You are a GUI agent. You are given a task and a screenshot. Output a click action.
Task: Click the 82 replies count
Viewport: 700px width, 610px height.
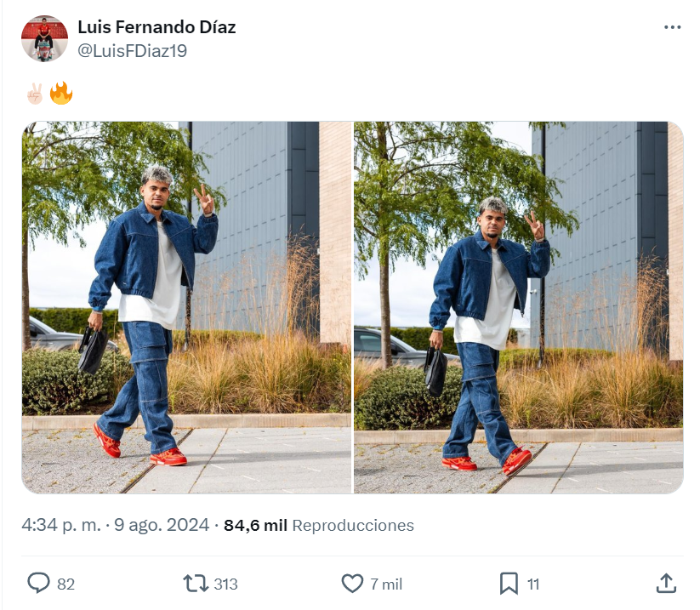(65, 584)
